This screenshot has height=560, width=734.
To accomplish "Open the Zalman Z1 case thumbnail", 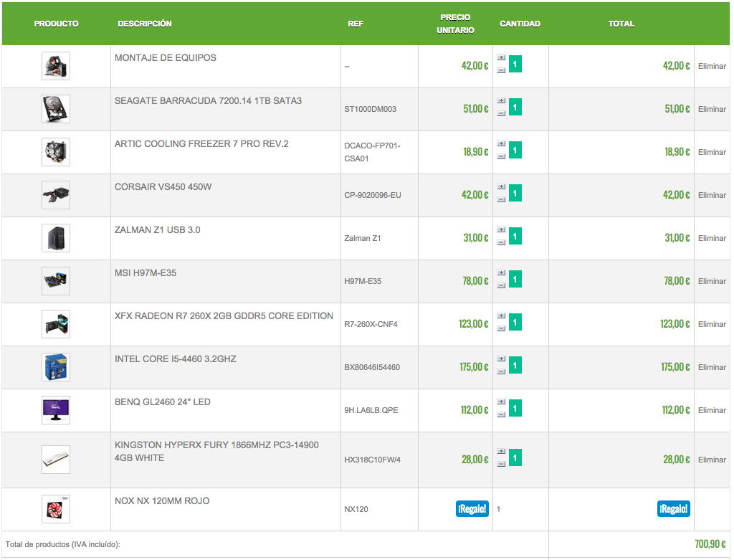I will [x=56, y=238].
